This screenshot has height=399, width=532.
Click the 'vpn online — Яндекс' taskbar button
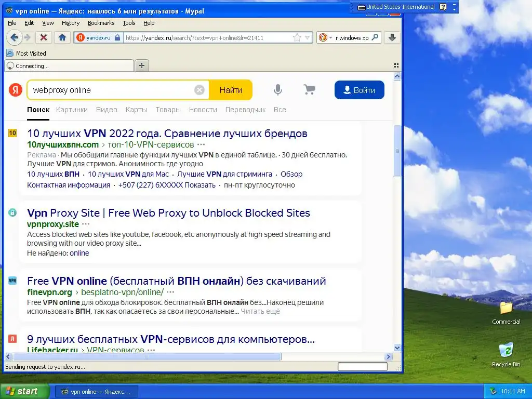click(97, 392)
